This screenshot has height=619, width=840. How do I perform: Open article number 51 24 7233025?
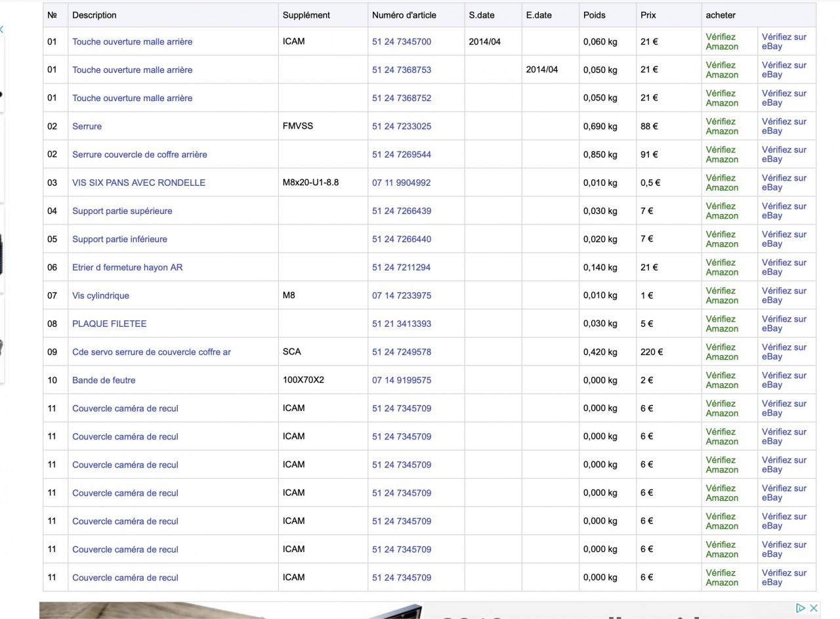[402, 126]
